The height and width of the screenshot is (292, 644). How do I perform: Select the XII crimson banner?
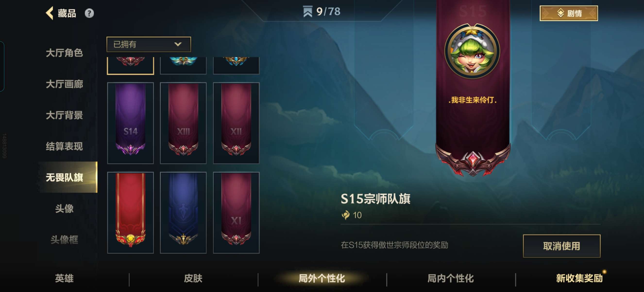(236, 123)
